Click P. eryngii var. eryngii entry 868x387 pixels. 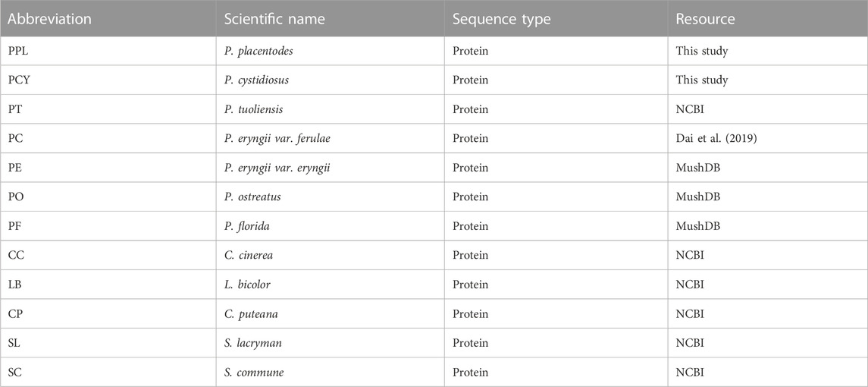(277, 168)
